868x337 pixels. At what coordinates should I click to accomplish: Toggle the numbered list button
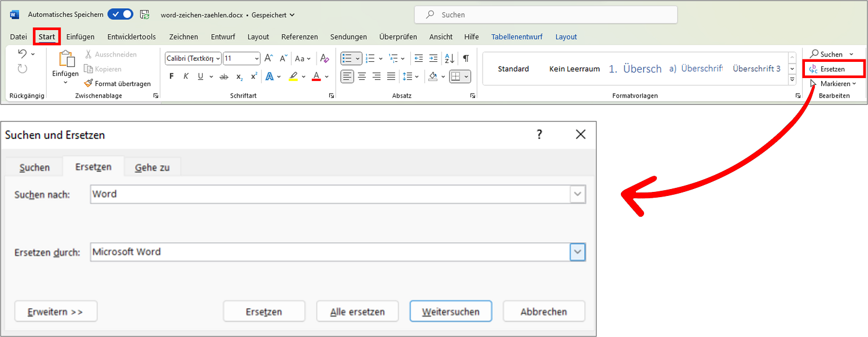(370, 58)
